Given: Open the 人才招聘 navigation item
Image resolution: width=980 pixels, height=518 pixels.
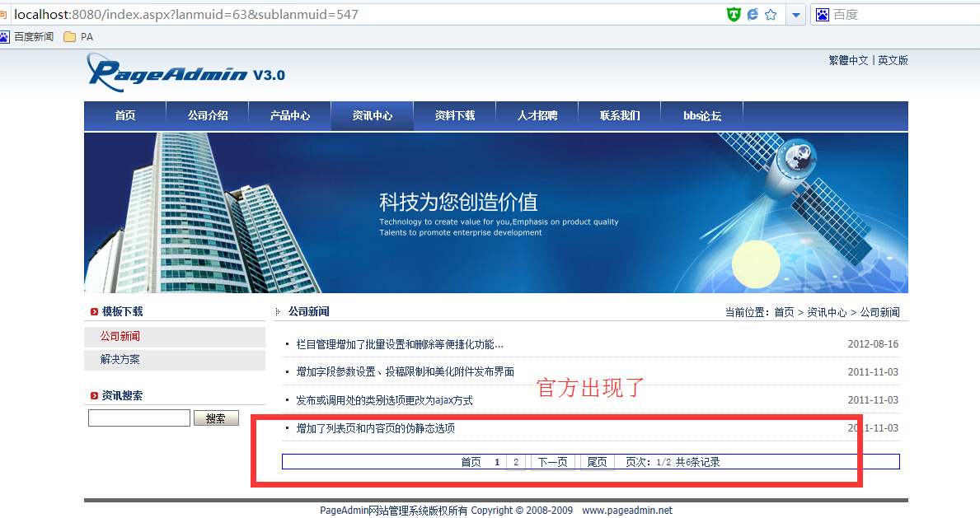Looking at the screenshot, I should point(537,115).
